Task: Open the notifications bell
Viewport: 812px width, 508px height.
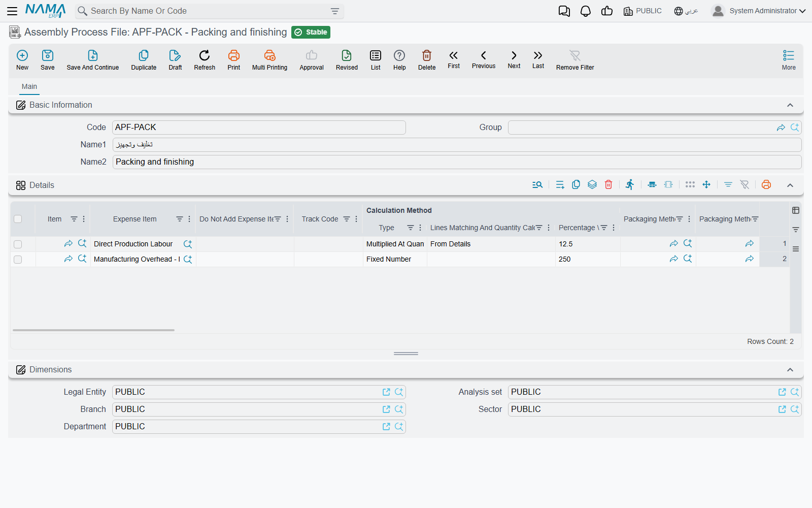Action: [586, 11]
